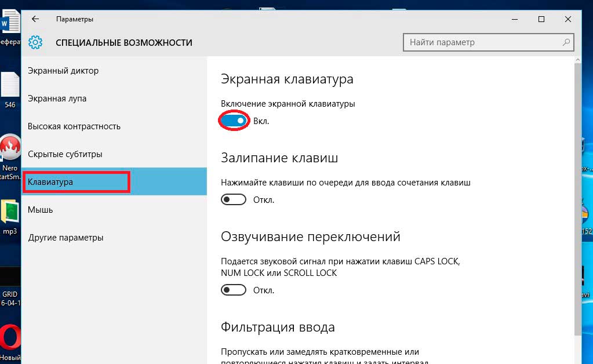Enable the Озвучивание переключений toggle
Screen dimensions: 593x364
click(x=234, y=290)
